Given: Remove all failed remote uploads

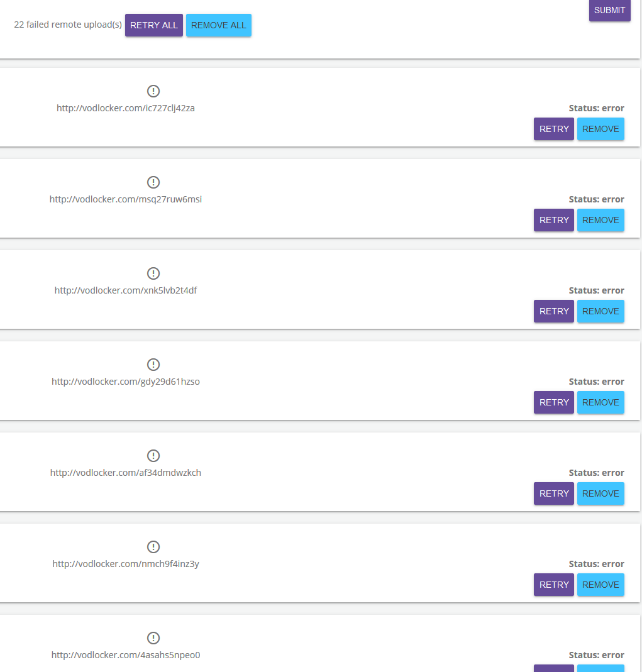Looking at the screenshot, I should (x=219, y=25).
